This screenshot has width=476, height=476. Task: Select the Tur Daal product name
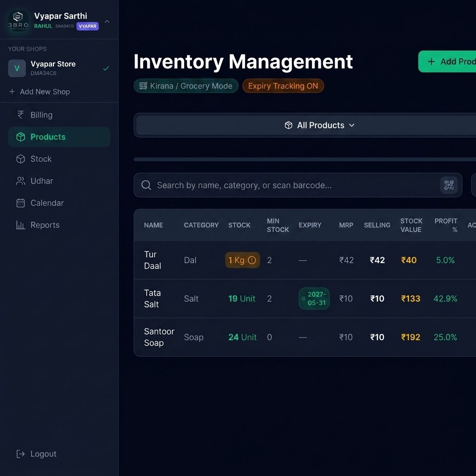click(152, 260)
